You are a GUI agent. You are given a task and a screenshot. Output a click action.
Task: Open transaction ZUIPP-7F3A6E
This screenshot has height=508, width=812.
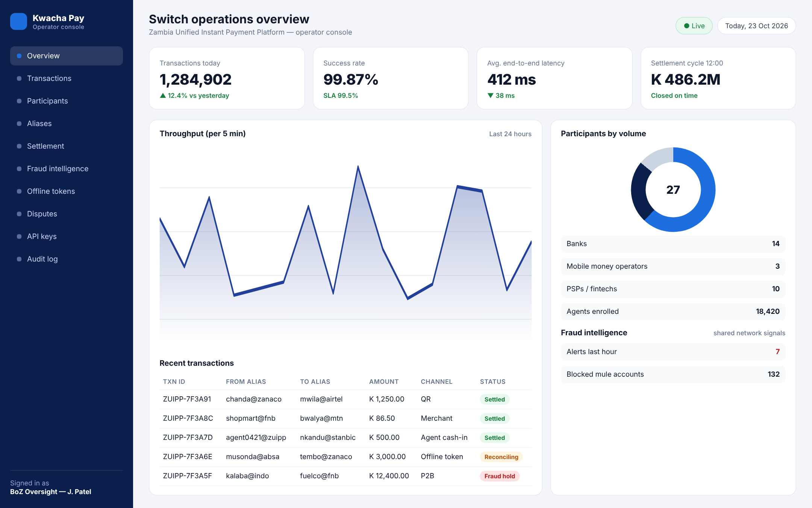[188, 457]
